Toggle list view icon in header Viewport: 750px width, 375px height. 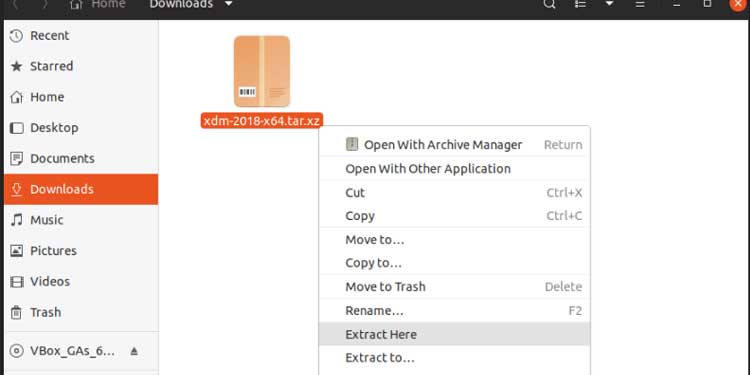pos(580,4)
